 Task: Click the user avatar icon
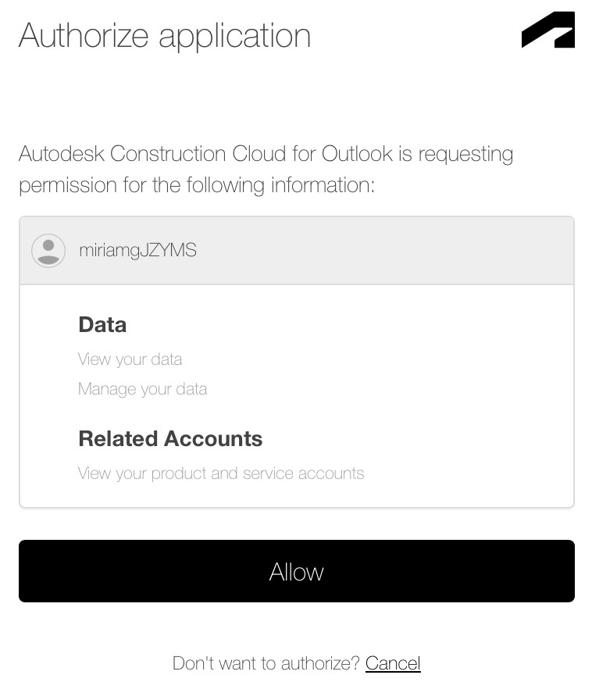[x=48, y=251]
